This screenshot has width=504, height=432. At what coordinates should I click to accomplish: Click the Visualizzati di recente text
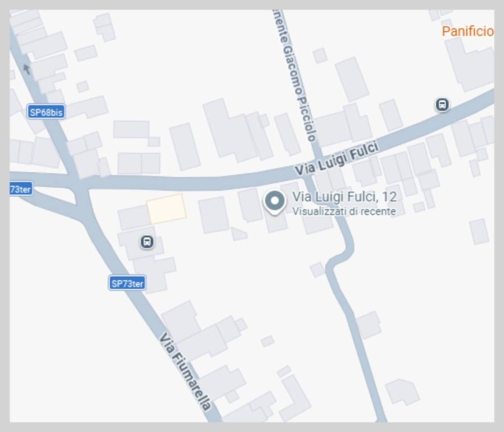[x=344, y=211]
